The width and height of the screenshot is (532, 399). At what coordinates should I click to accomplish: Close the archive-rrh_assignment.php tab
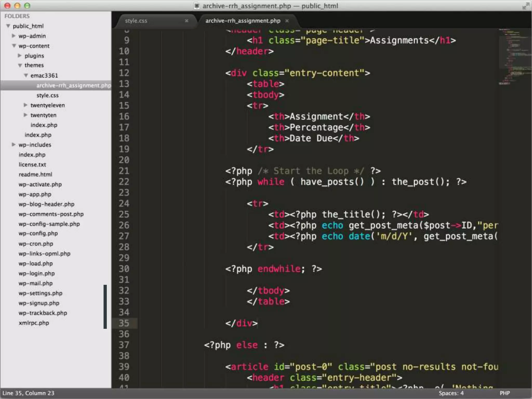pos(287,21)
